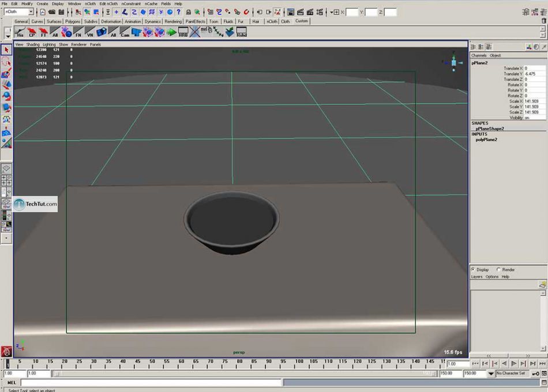Open the render view window icon
The width and height of the screenshot is (548, 392).
[x=290, y=12]
